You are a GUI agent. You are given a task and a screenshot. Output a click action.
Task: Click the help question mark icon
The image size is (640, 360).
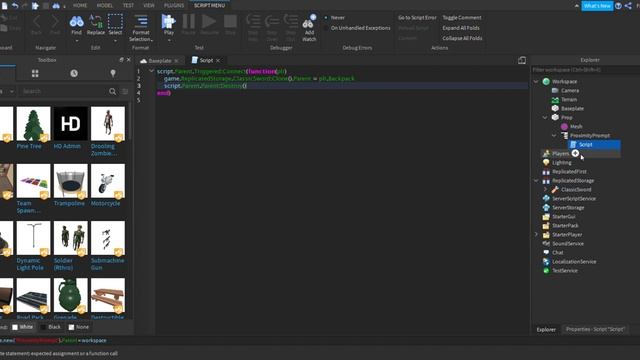click(618, 6)
